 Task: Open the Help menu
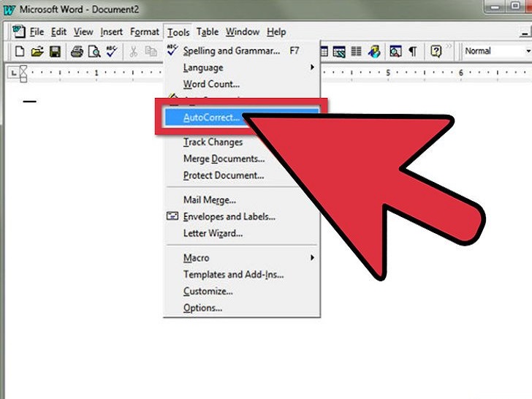point(276,32)
